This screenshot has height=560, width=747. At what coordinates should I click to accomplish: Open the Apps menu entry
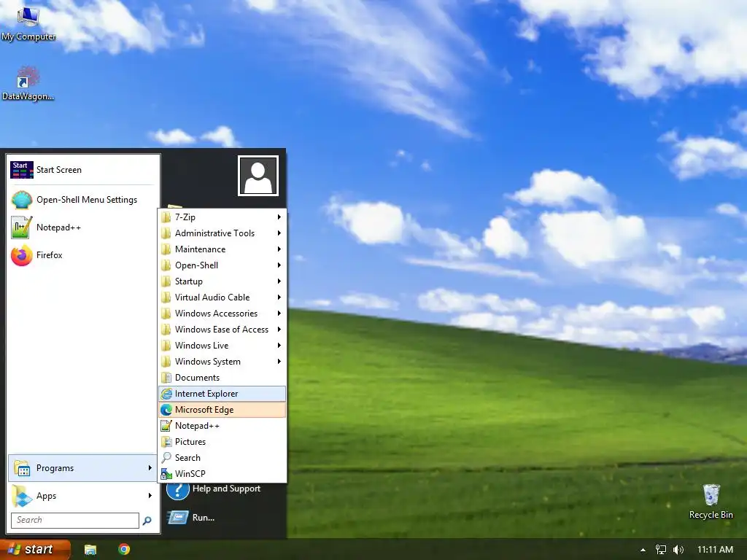click(82, 496)
